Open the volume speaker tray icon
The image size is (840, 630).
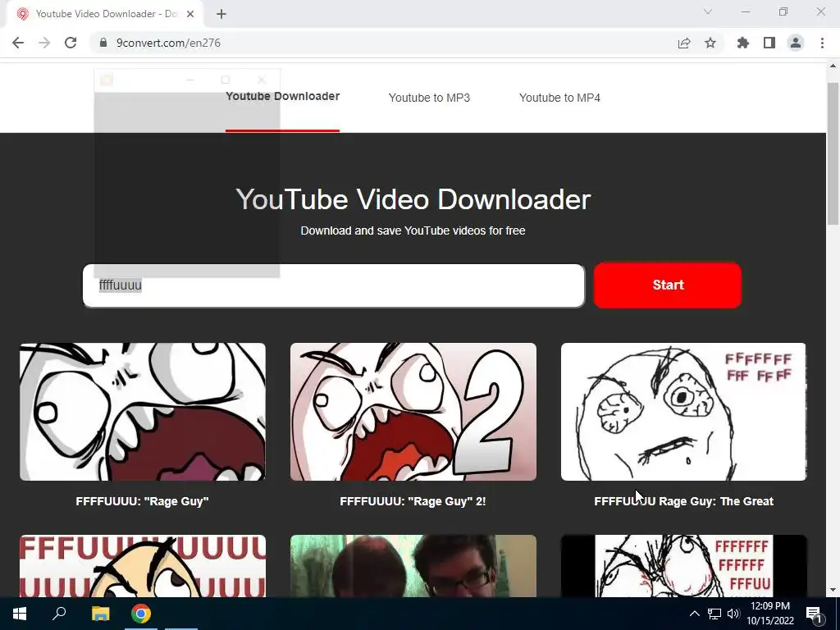point(733,614)
